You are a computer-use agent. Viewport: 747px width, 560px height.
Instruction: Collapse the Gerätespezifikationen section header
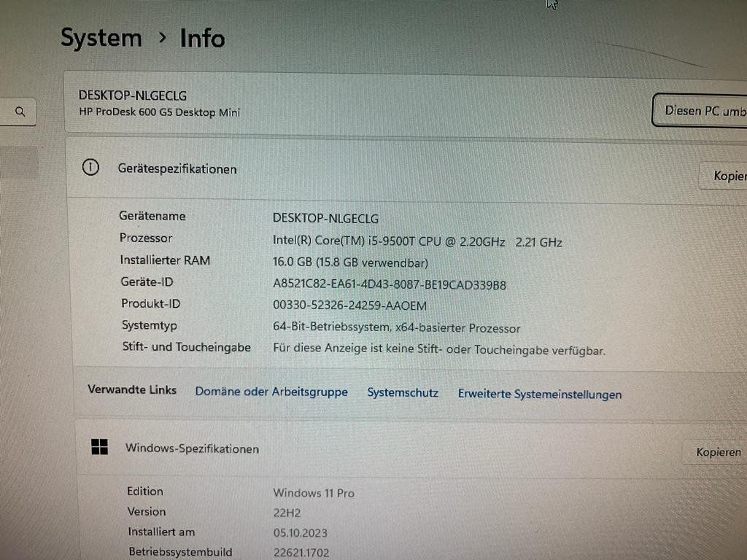[407, 169]
